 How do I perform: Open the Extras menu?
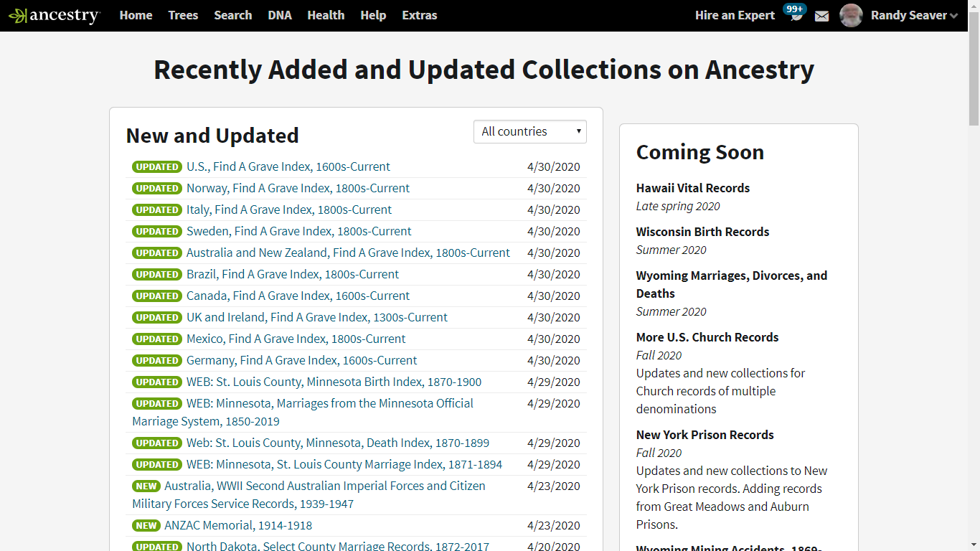(419, 15)
